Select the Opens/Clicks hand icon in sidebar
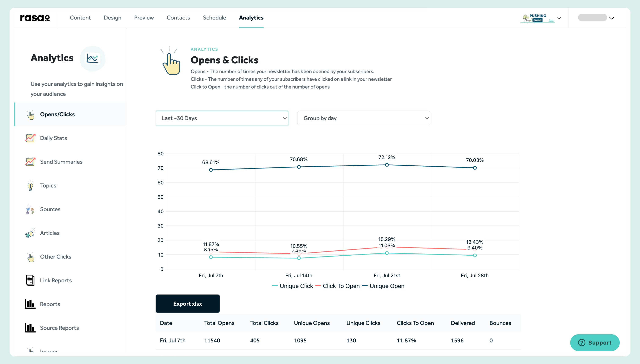This screenshot has width=640, height=364. [x=30, y=115]
